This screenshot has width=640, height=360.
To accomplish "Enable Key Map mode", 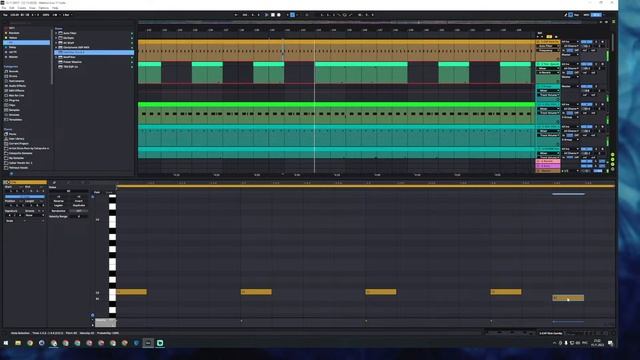I will click(x=576, y=15).
